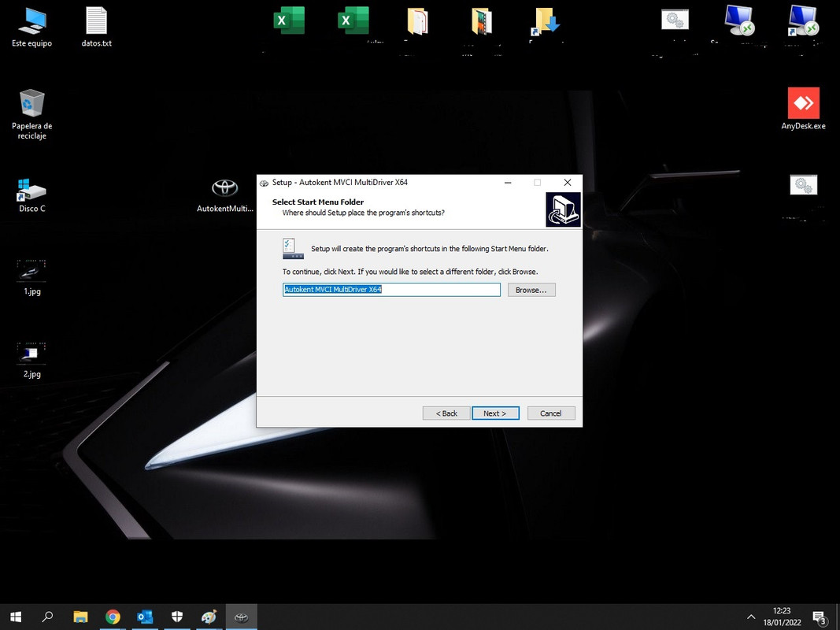Click the installer computer logo image

point(563,209)
